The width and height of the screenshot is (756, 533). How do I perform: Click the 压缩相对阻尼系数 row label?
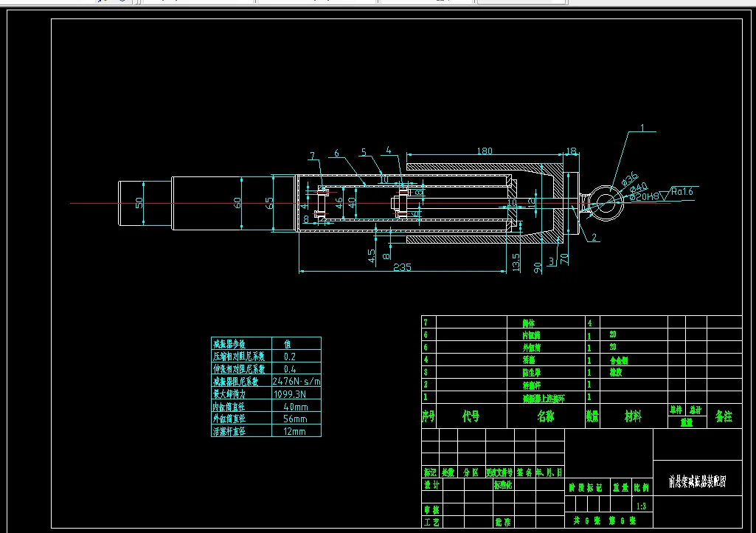(x=239, y=357)
